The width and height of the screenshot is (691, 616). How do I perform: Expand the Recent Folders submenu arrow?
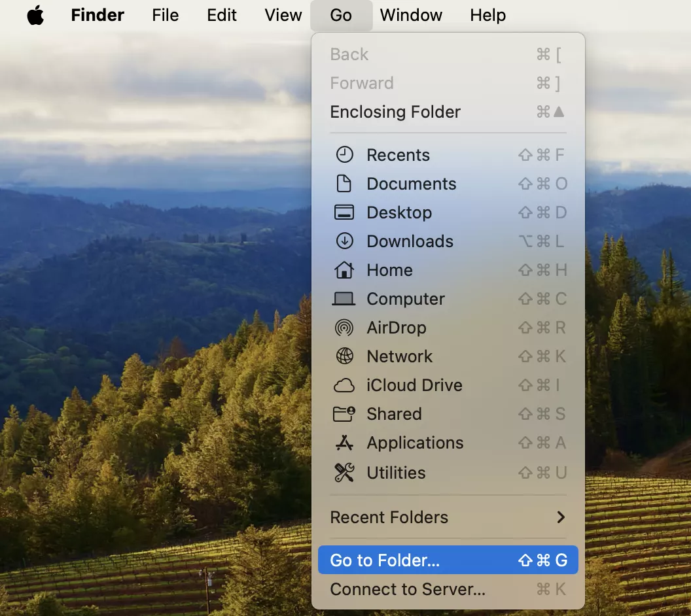pos(560,517)
